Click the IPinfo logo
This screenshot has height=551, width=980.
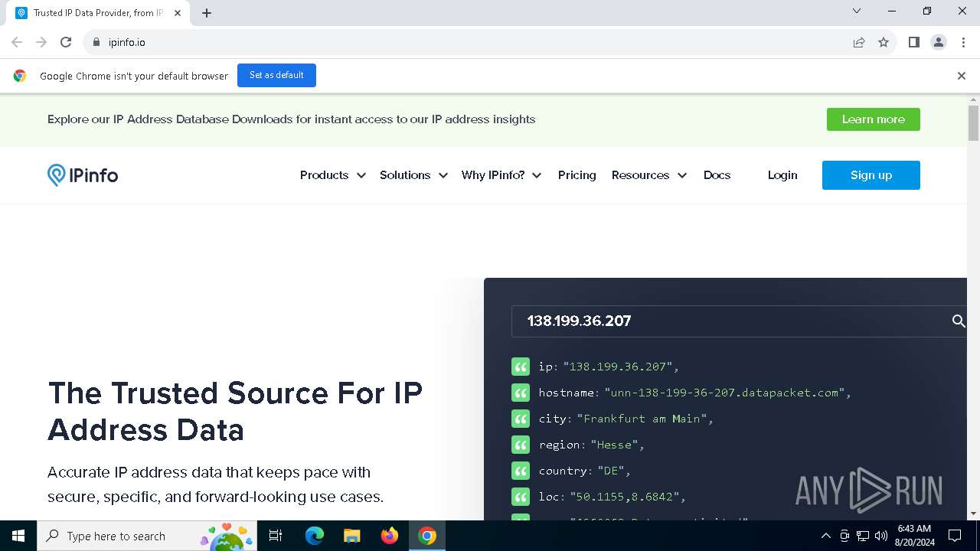pos(83,175)
